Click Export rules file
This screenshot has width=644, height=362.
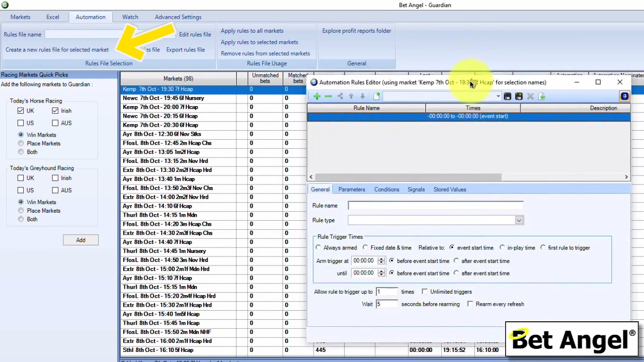point(186,50)
